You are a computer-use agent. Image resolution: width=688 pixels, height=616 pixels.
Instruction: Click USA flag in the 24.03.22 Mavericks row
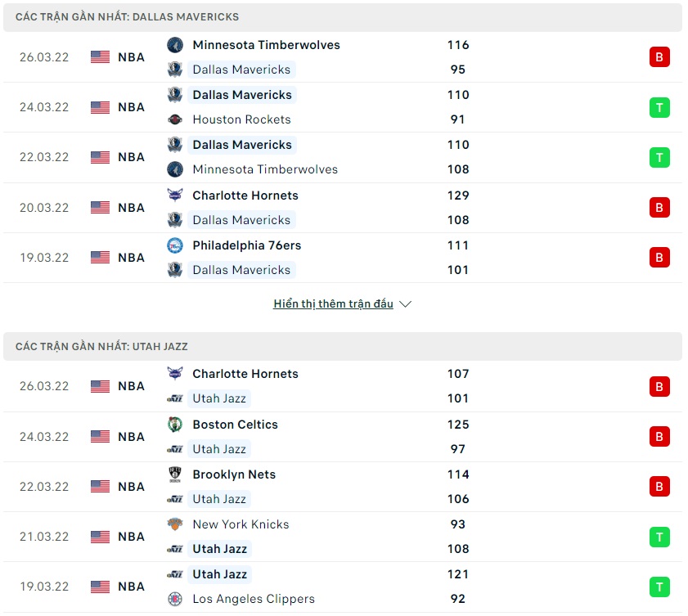point(100,107)
